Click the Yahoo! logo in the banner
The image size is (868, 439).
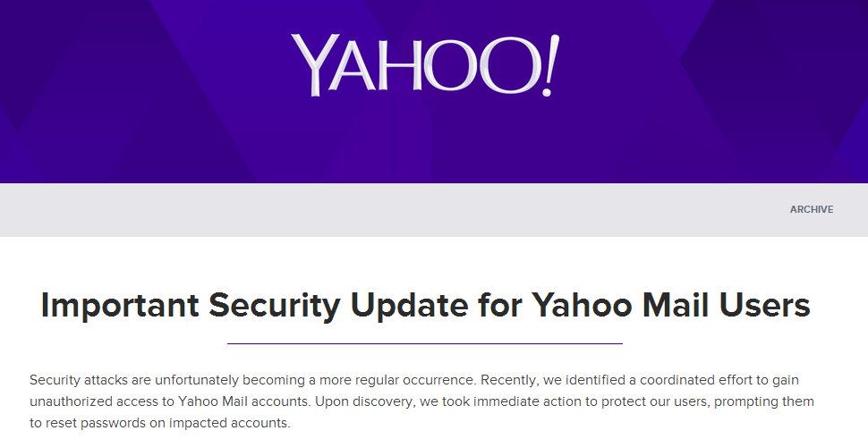coord(425,65)
